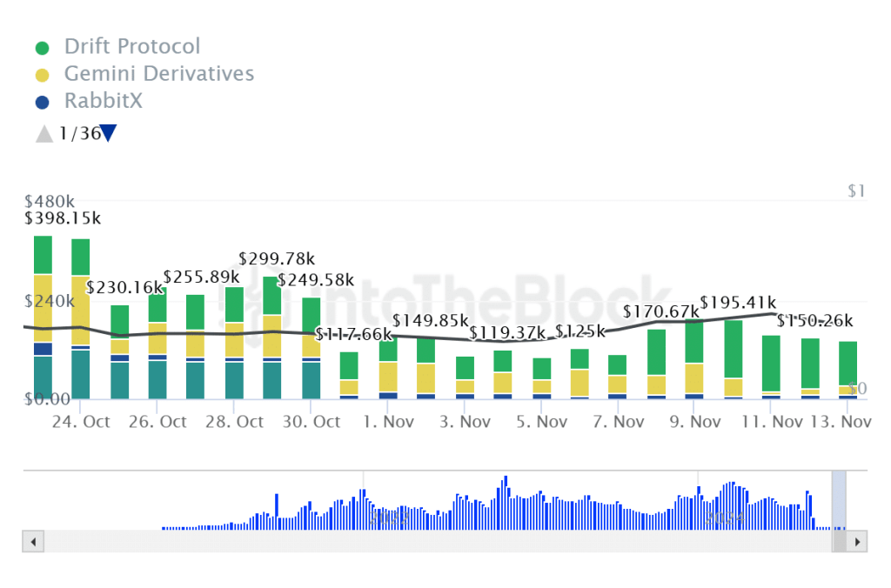Click the 24. Oct axis label

(81, 422)
